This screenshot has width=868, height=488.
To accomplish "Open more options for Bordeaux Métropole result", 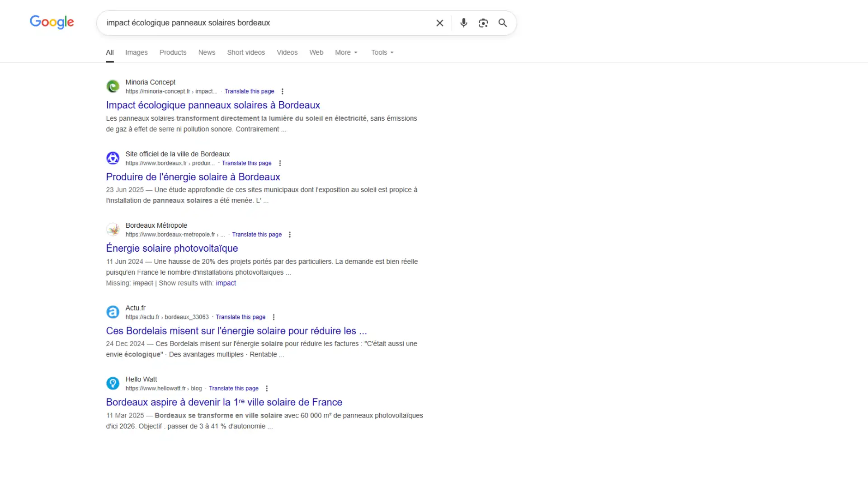I will [x=290, y=235].
